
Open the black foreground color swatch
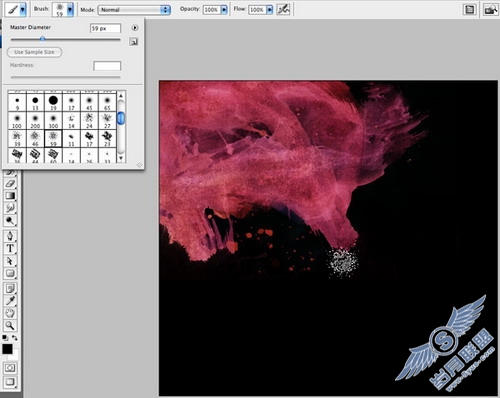(x=7, y=349)
